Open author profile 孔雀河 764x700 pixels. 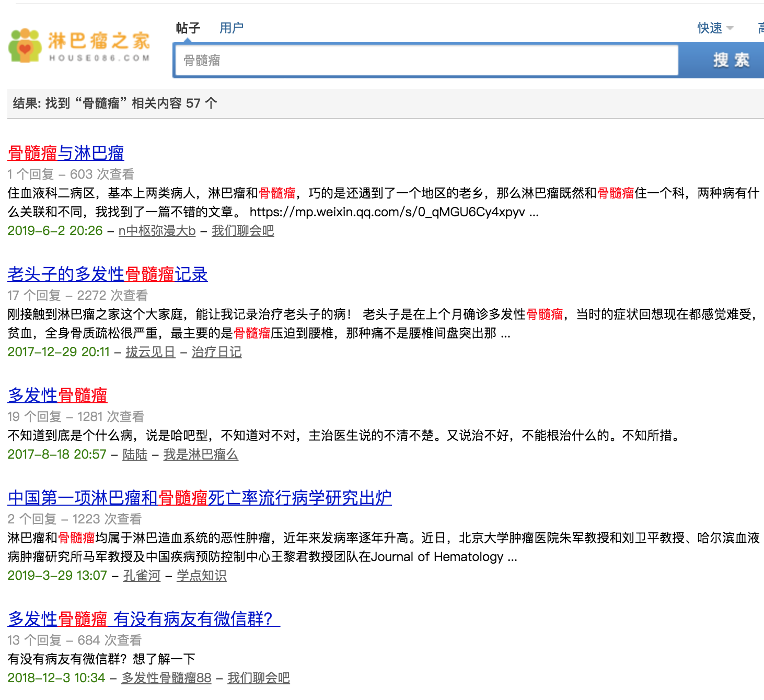(x=142, y=576)
